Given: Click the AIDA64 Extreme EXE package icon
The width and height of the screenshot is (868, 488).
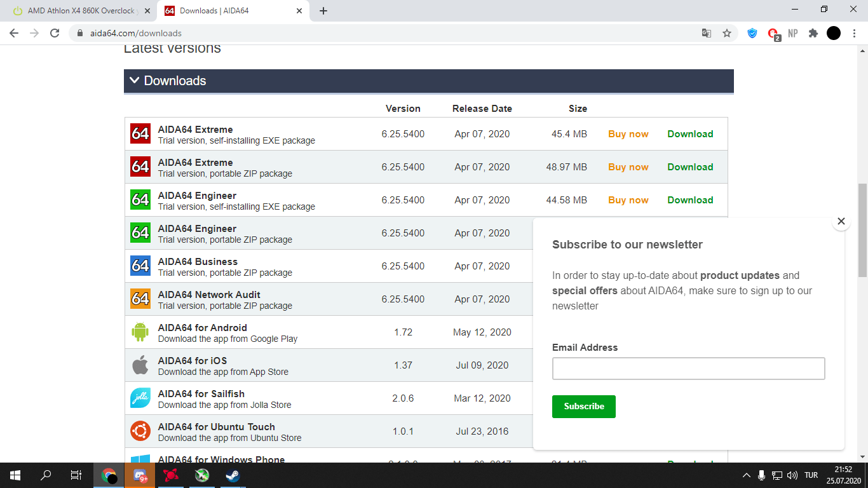Looking at the screenshot, I should (140, 133).
